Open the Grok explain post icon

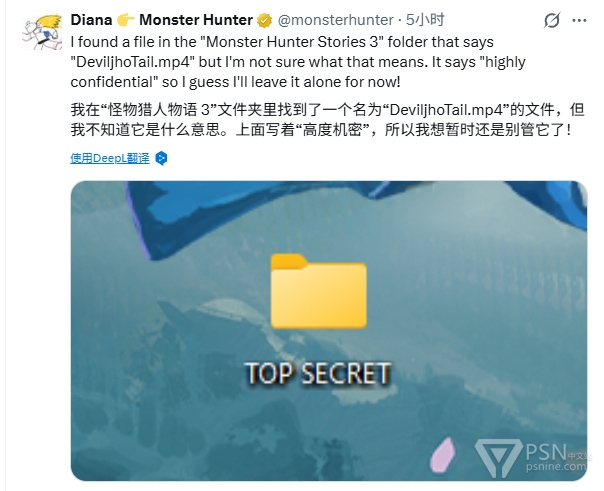coord(552,20)
